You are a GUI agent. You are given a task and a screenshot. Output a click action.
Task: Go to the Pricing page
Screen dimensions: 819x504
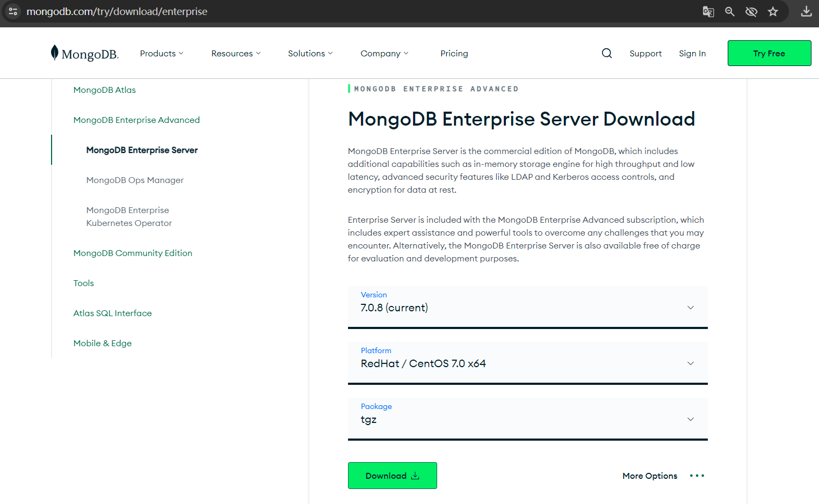(x=454, y=53)
